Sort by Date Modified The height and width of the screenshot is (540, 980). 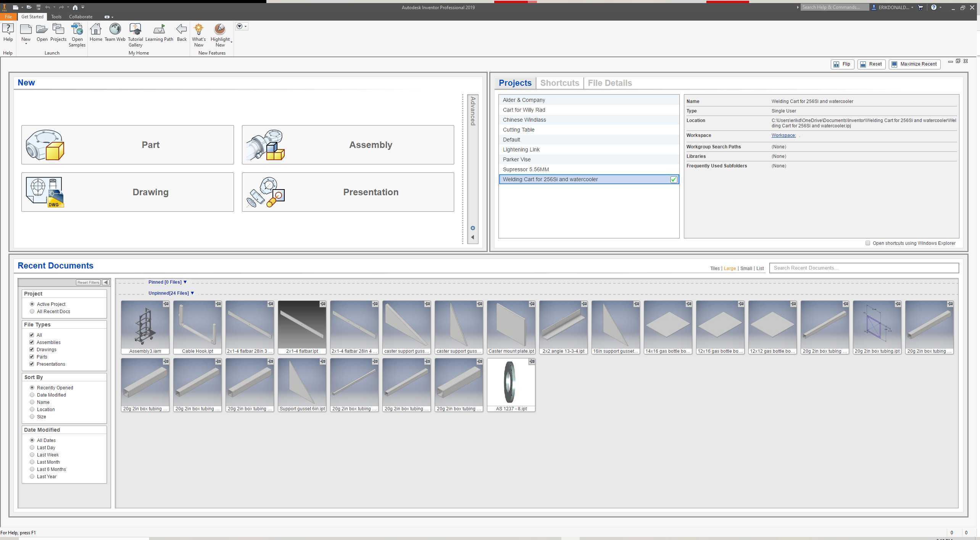[32, 395]
